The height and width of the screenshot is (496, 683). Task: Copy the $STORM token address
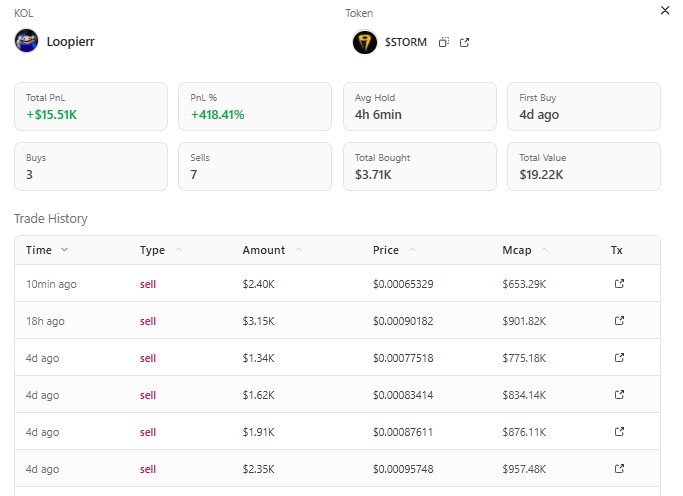coord(444,42)
